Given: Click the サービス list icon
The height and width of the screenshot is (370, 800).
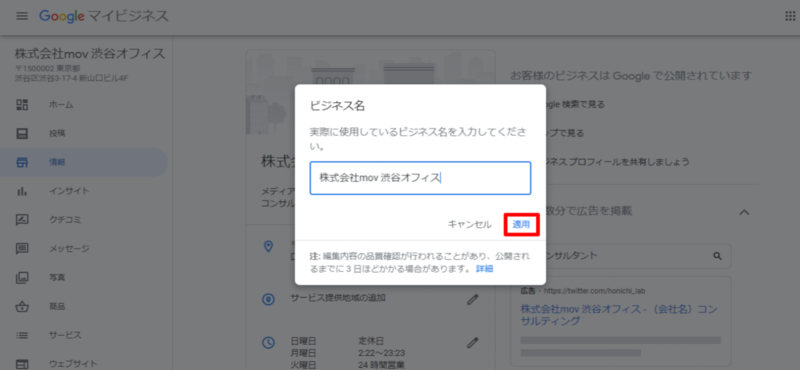Looking at the screenshot, I should (22, 335).
